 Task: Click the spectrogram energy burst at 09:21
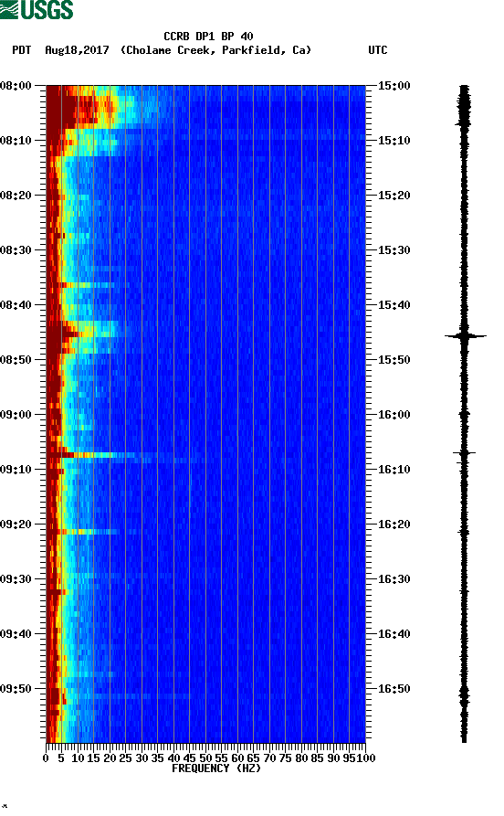(x=83, y=532)
